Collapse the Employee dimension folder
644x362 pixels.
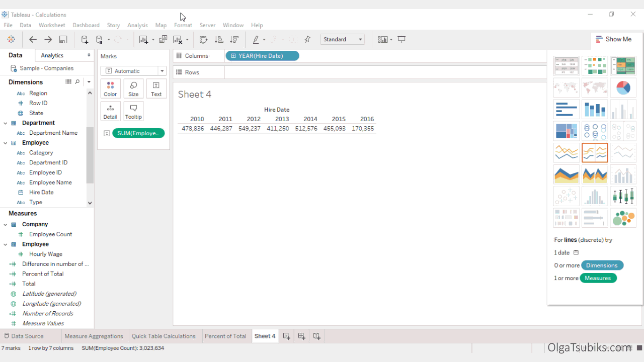click(x=6, y=143)
